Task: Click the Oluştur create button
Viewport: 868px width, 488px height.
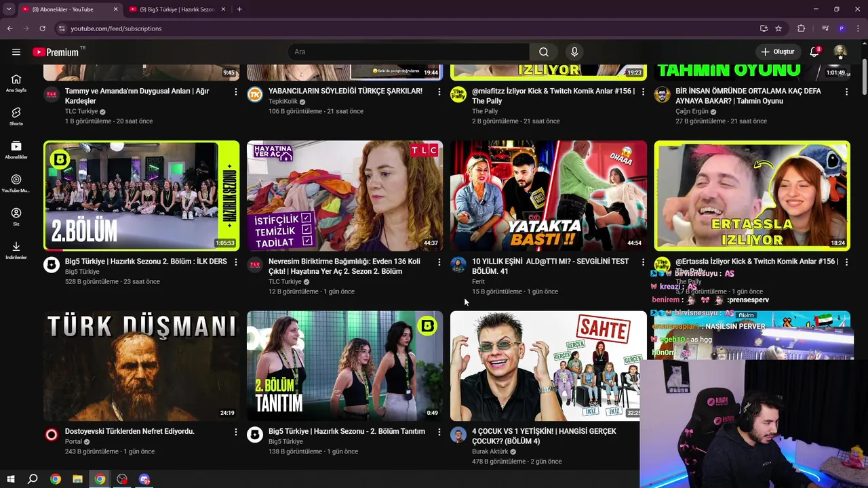Action: tap(777, 52)
